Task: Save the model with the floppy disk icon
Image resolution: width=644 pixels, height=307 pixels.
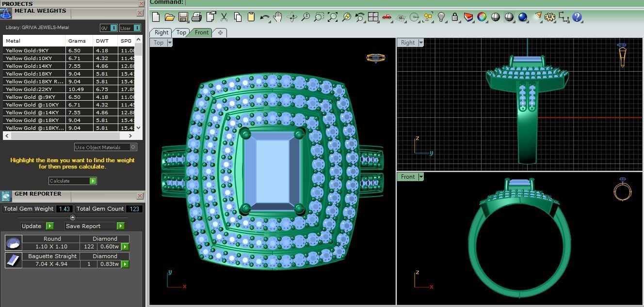Action: 183,17
